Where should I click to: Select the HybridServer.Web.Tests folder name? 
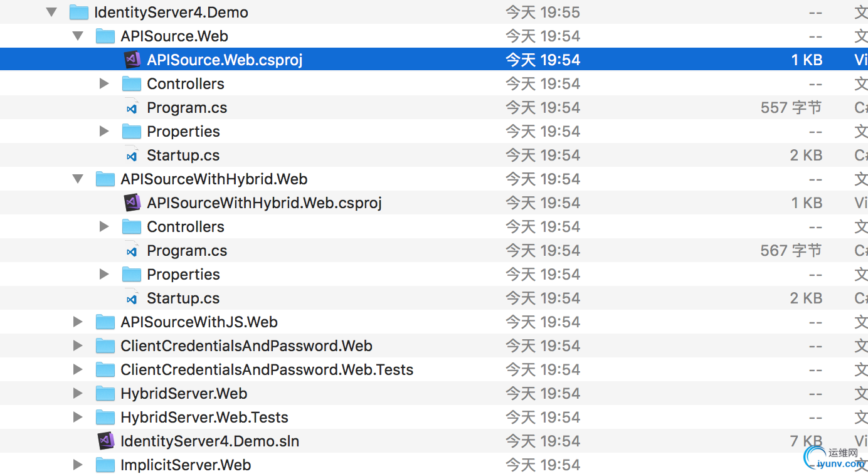coord(204,418)
